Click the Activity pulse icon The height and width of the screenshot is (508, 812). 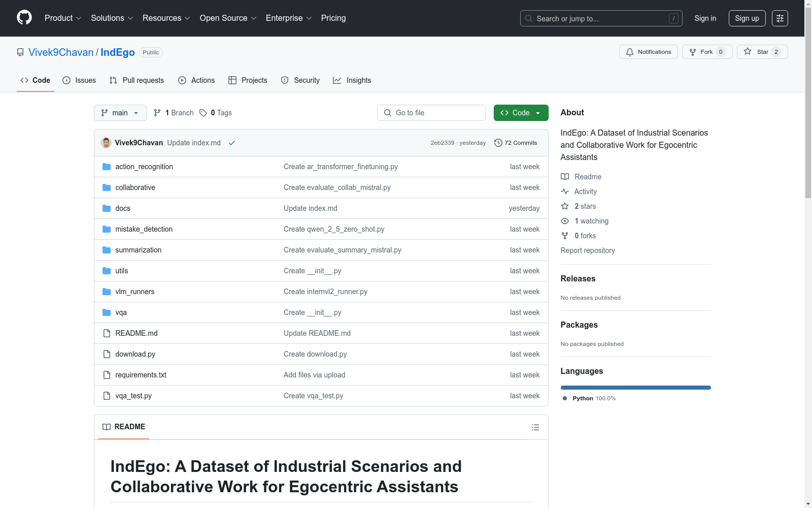pyautogui.click(x=565, y=192)
